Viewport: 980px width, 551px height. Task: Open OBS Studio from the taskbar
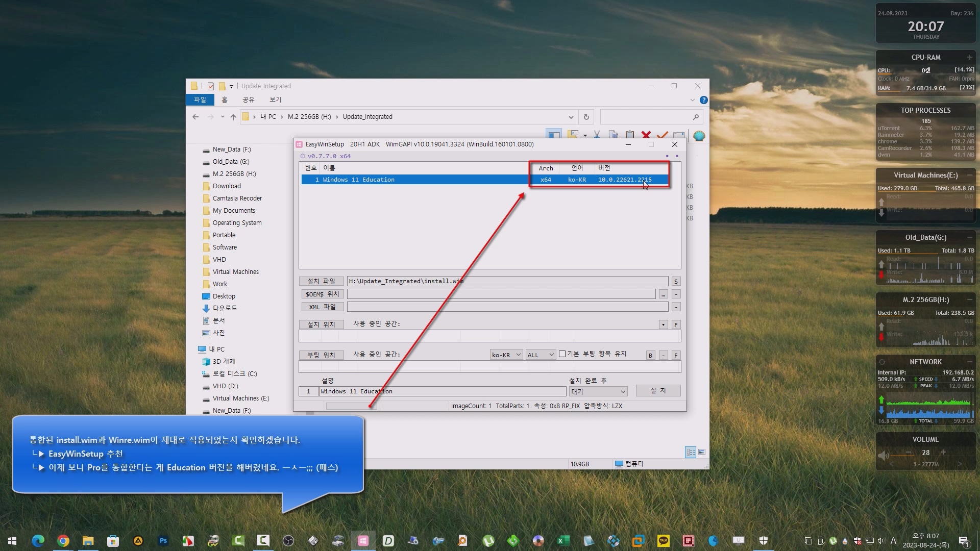tap(288, 541)
